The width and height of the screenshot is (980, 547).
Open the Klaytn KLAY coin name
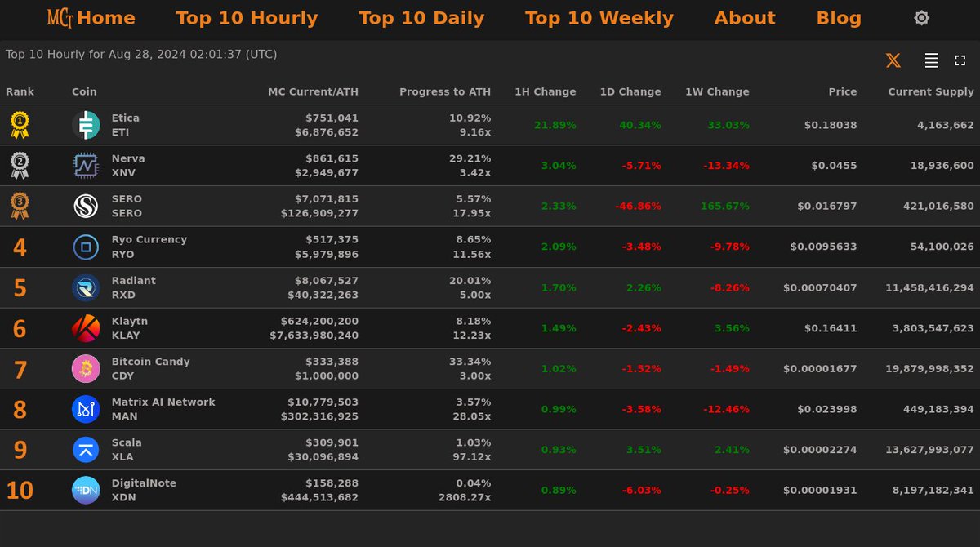click(x=130, y=328)
